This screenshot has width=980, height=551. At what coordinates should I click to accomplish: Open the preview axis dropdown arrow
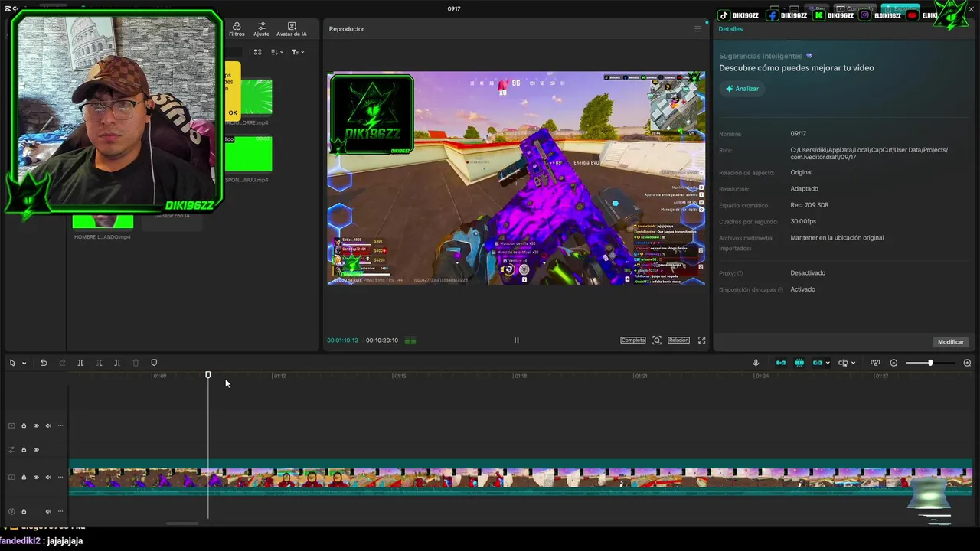point(854,364)
